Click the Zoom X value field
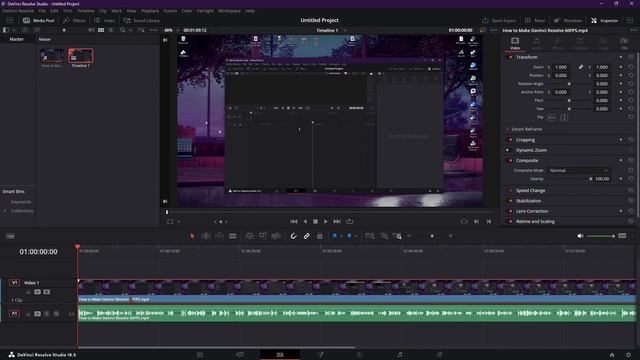 point(561,67)
